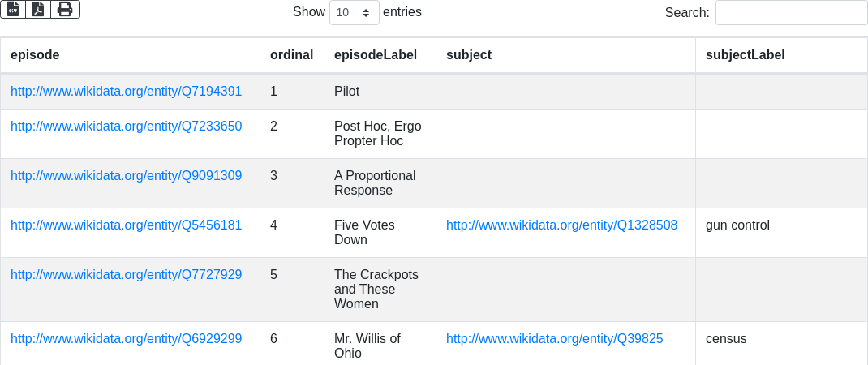This screenshot has width=868, height=365.
Task: Export the table as PDF
Action: [x=38, y=9]
